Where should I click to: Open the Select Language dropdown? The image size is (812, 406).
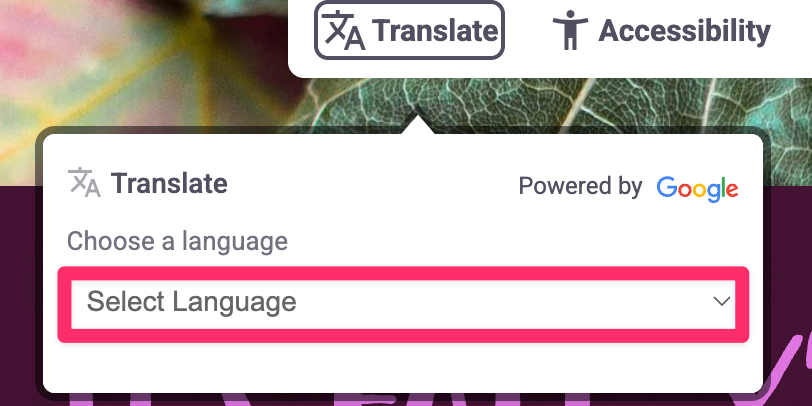tap(402, 302)
